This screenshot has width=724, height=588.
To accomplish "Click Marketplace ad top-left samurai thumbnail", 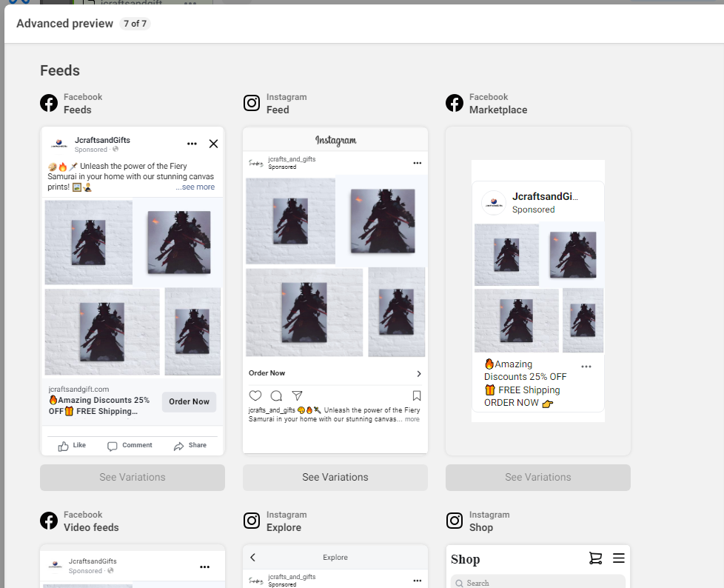I will click(506, 255).
